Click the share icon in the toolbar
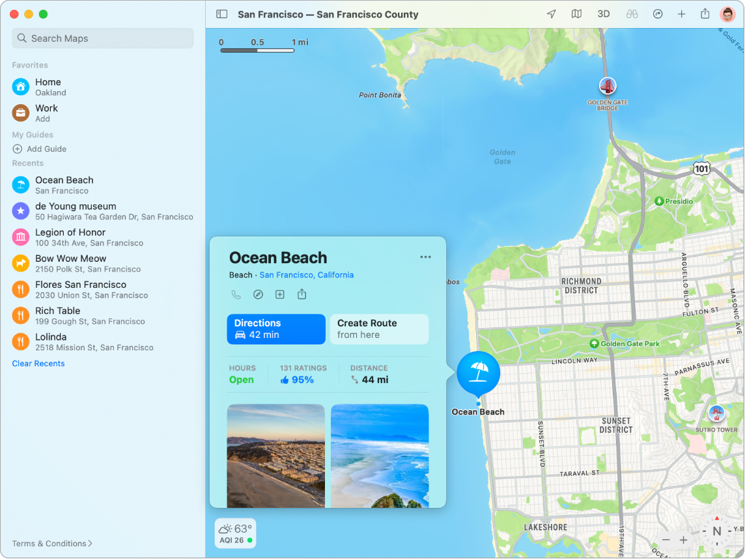This screenshot has width=745, height=560. pyautogui.click(x=705, y=14)
